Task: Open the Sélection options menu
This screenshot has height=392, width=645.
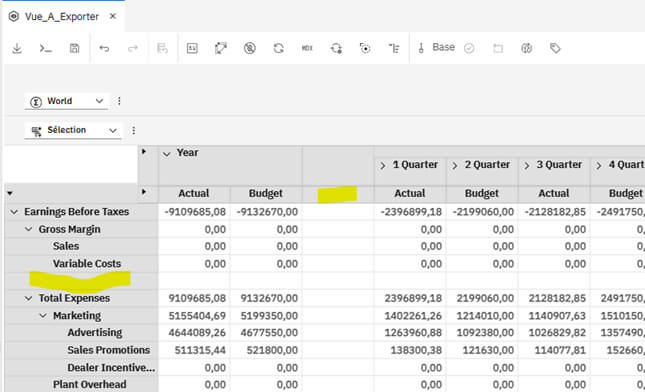Action: coord(133,130)
